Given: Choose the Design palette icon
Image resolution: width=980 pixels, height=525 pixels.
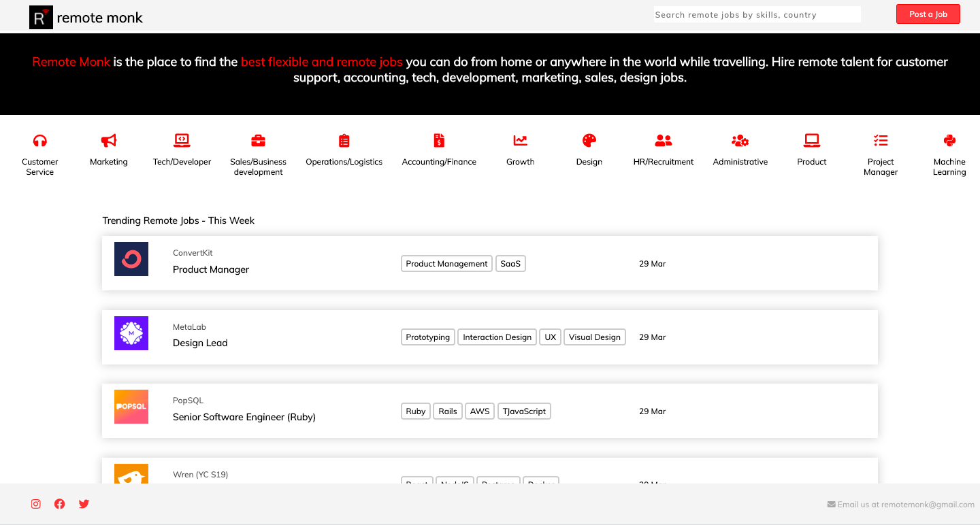Looking at the screenshot, I should pyautogui.click(x=589, y=141).
